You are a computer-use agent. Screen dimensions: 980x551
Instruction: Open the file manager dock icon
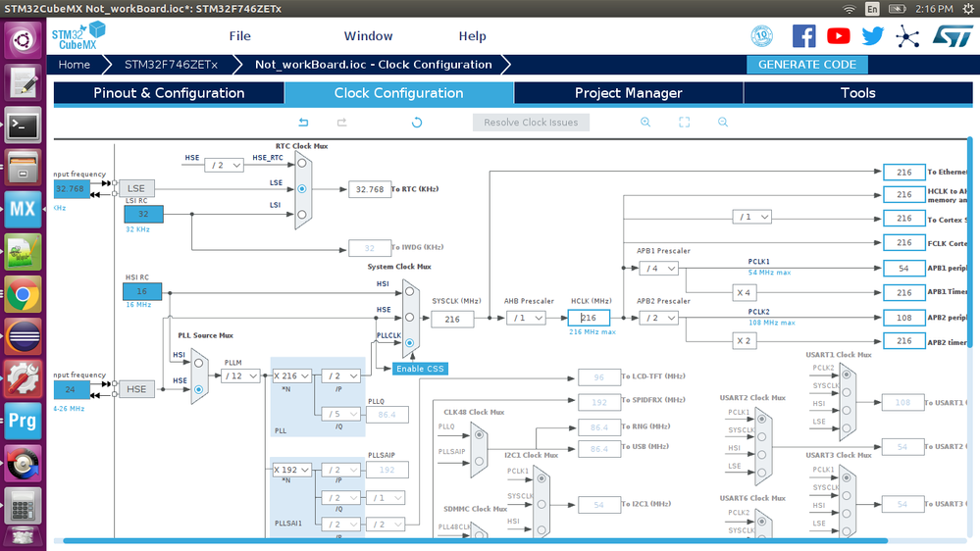pos(24,168)
